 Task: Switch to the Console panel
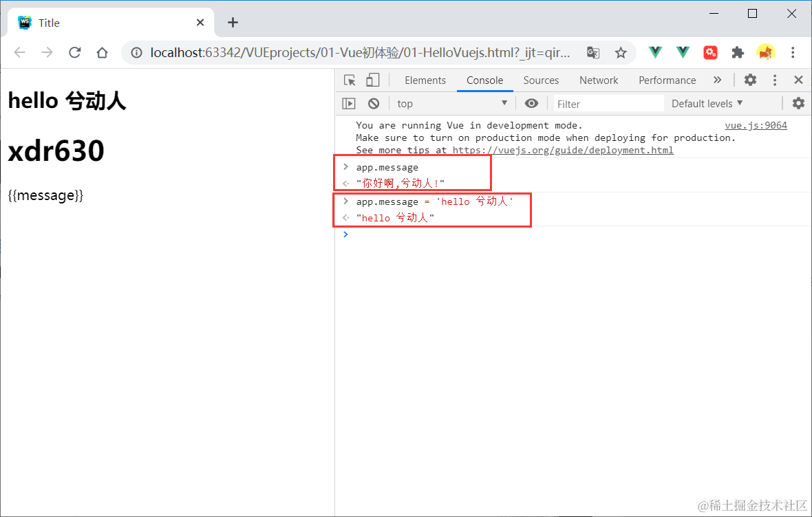click(484, 80)
